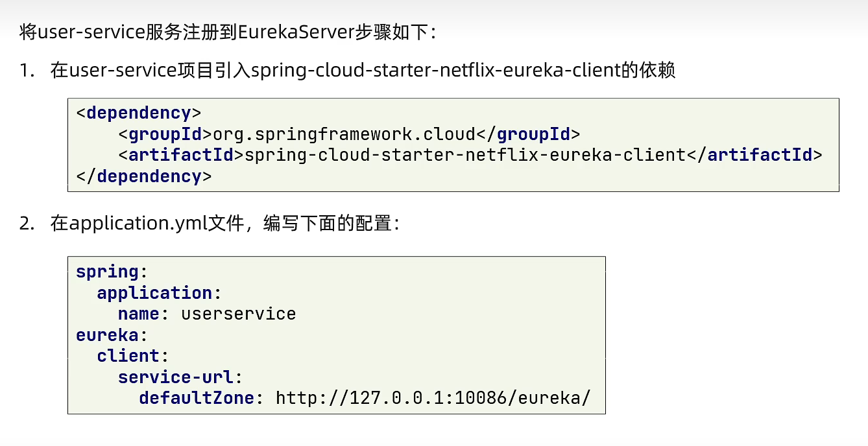Click the org.springframework.cloud groupId value

344,134
